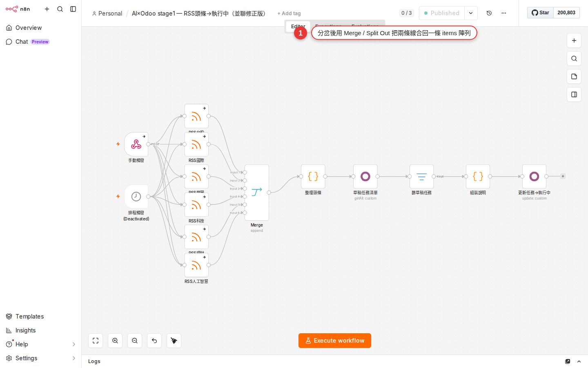Select the 整理頭條 code node
The image size is (588, 368).
313,177
